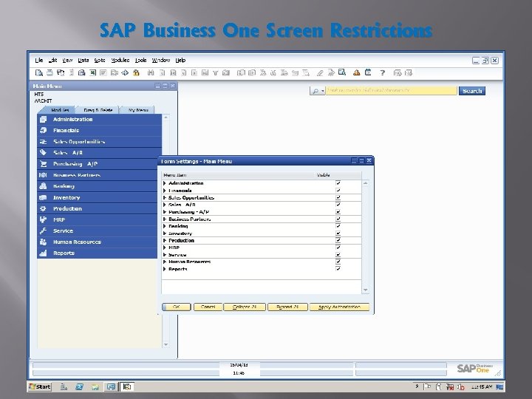
Task: Toggle Visible checkbox for Banking row
Action: [x=338, y=225]
